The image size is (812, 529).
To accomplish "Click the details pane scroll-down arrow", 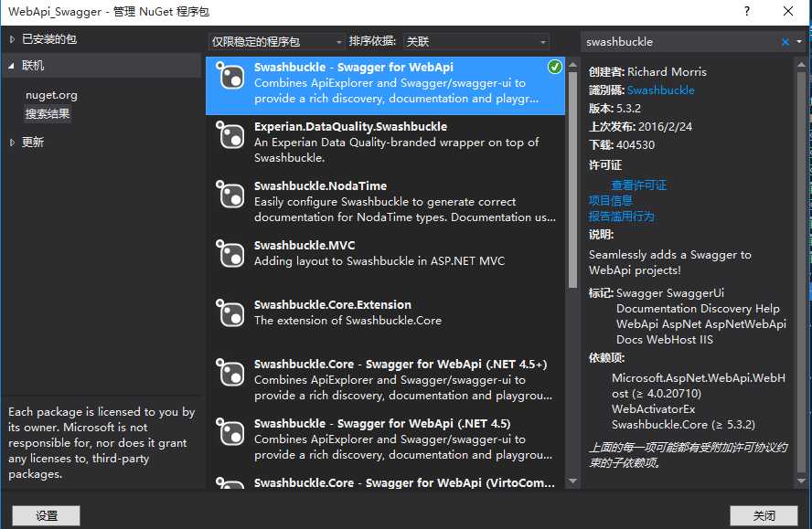I will 801,481.
